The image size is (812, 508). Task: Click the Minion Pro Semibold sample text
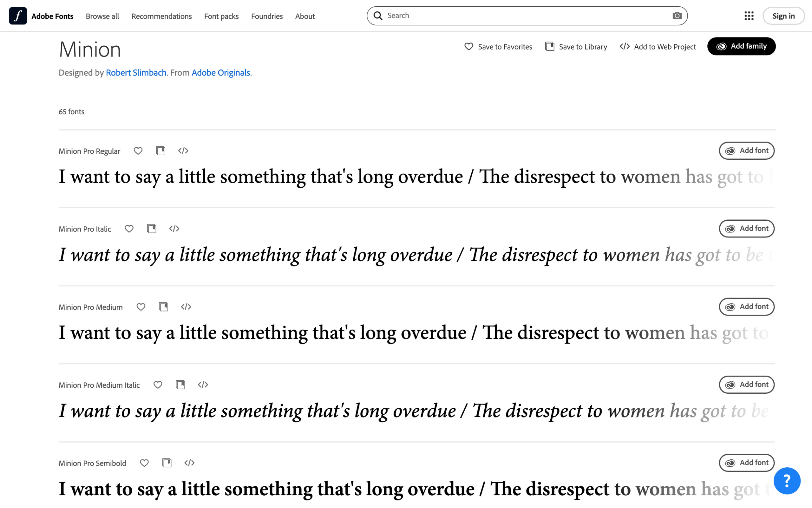click(x=416, y=489)
